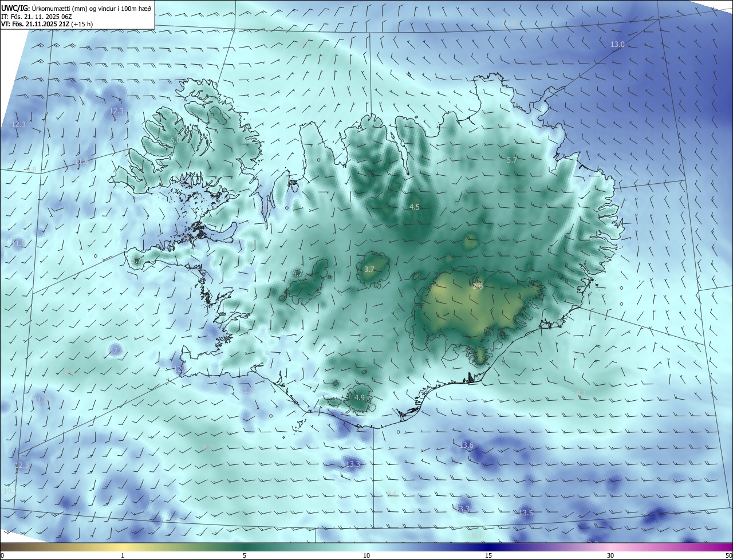Click the title line "UWC/IG: Úrkomumætti (mm) og vindur"
733x560 pixels.
pos(76,7)
